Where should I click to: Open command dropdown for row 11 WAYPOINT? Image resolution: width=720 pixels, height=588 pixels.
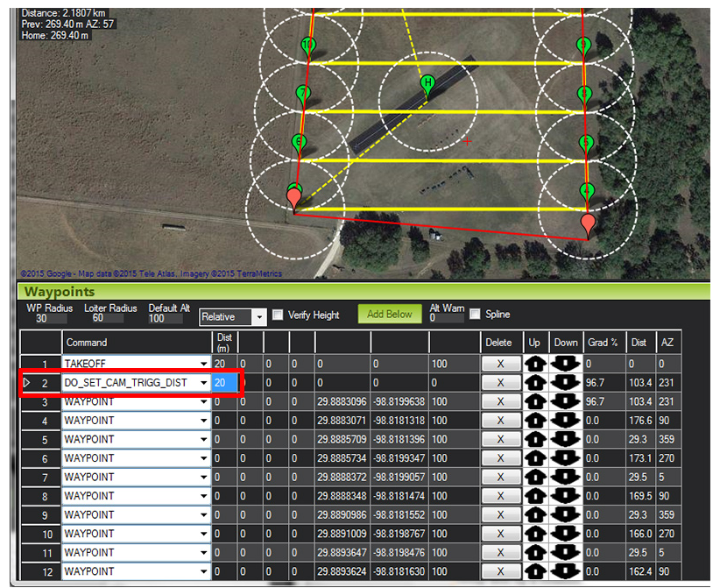click(x=204, y=552)
